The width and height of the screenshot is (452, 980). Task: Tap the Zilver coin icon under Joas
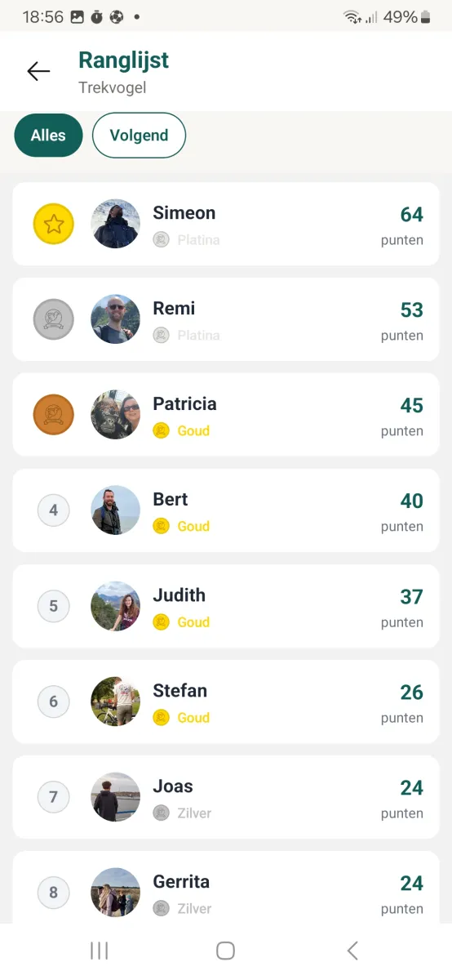coord(162,813)
